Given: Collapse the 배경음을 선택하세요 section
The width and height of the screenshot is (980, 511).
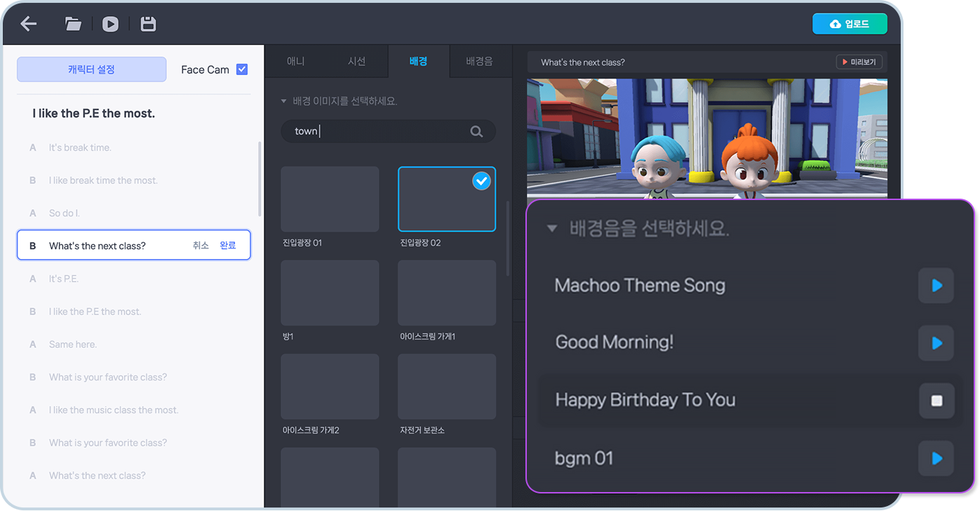Looking at the screenshot, I should point(552,228).
